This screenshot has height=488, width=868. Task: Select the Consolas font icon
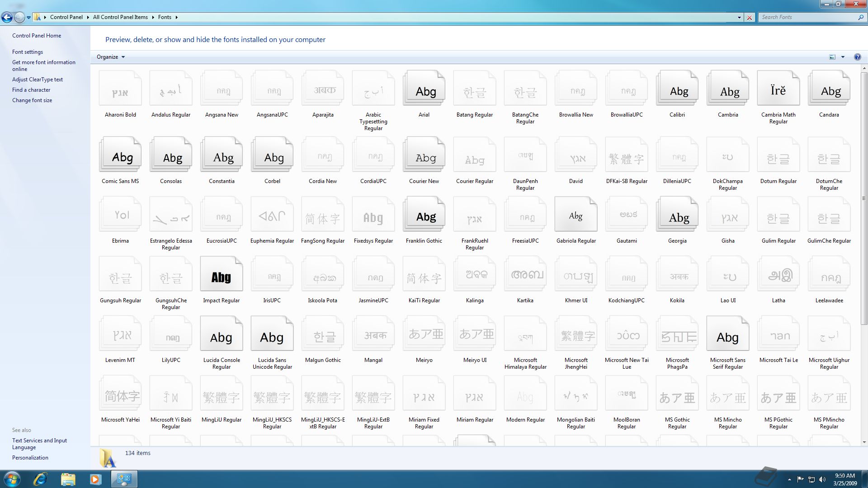171,155
